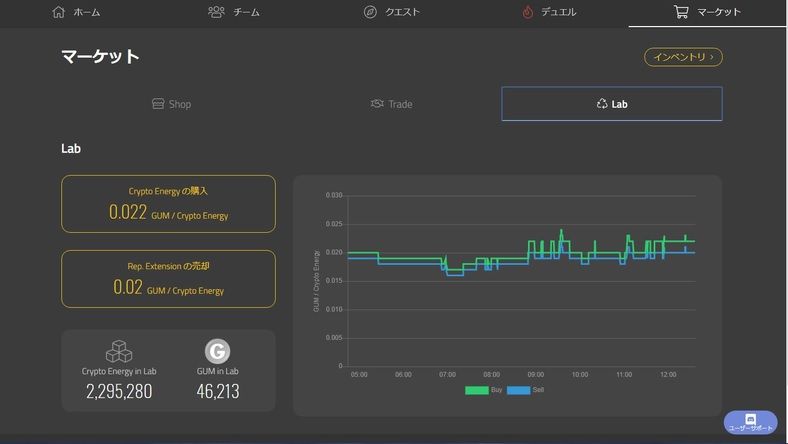Toggle the blue Sell legend series
The image size is (788, 444).
(x=518, y=390)
